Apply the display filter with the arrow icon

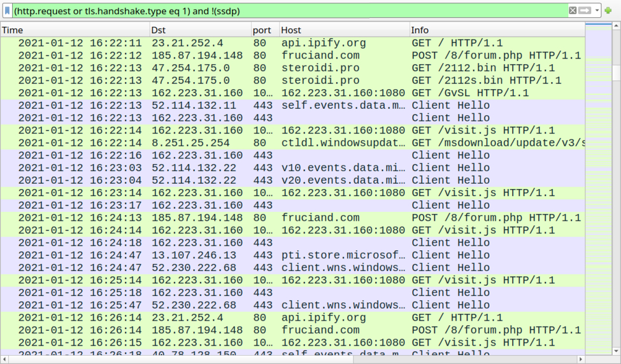[x=585, y=11]
